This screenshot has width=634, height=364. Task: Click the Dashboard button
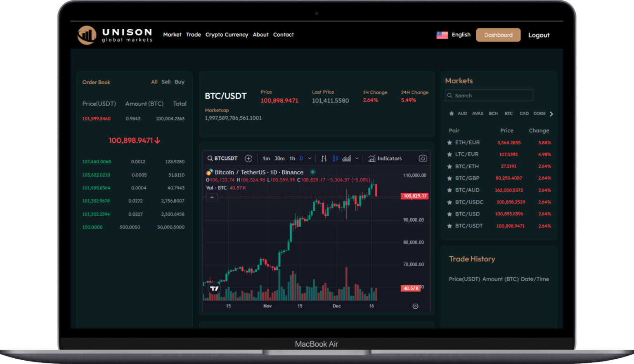point(498,35)
